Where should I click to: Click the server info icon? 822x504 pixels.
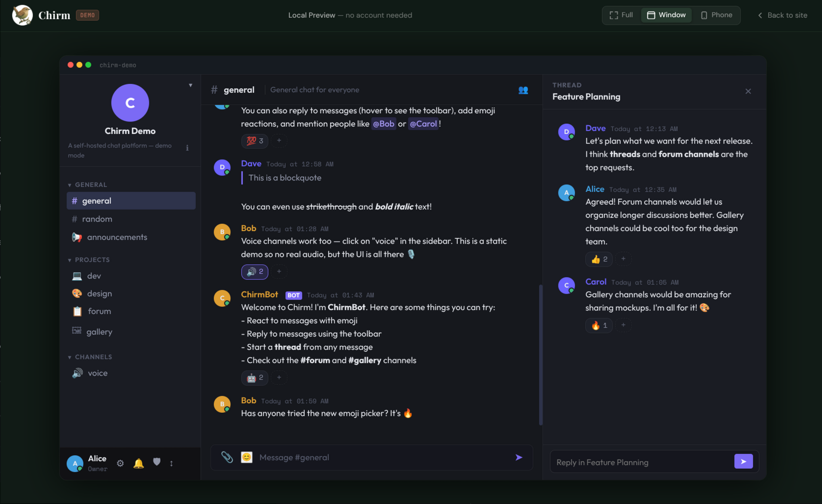pyautogui.click(x=187, y=148)
